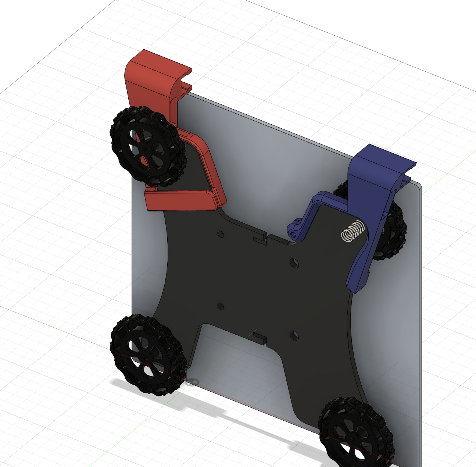Click the pivot eyelet on the blue arm
476x467 pixels.
click(293, 234)
